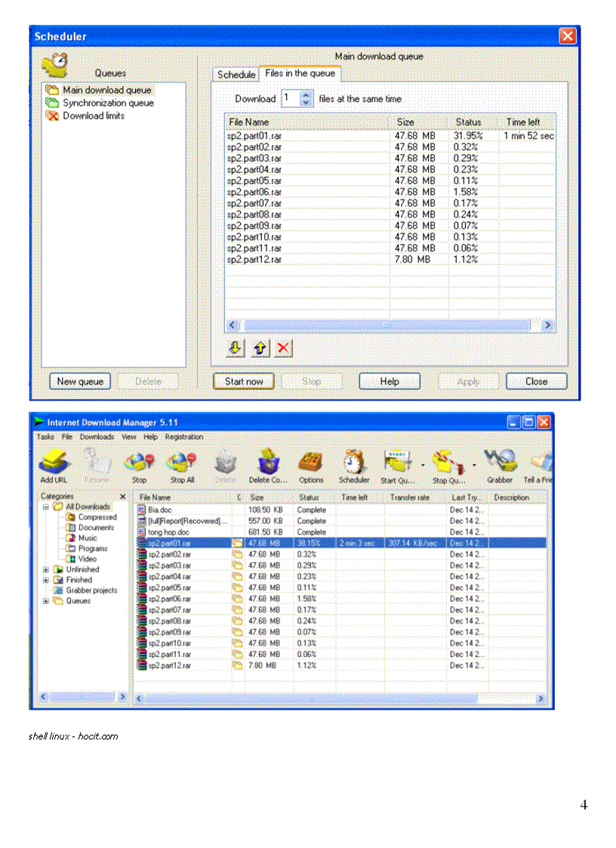The width and height of the screenshot is (616, 848).
Task: Switch to the Schedule tab
Action: (x=236, y=75)
